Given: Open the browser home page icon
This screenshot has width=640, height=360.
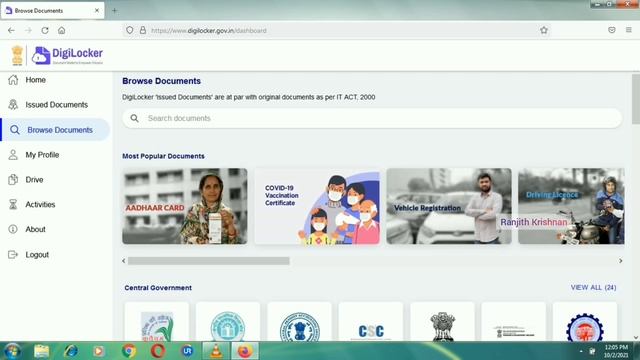Looking at the screenshot, I should [x=62, y=30].
